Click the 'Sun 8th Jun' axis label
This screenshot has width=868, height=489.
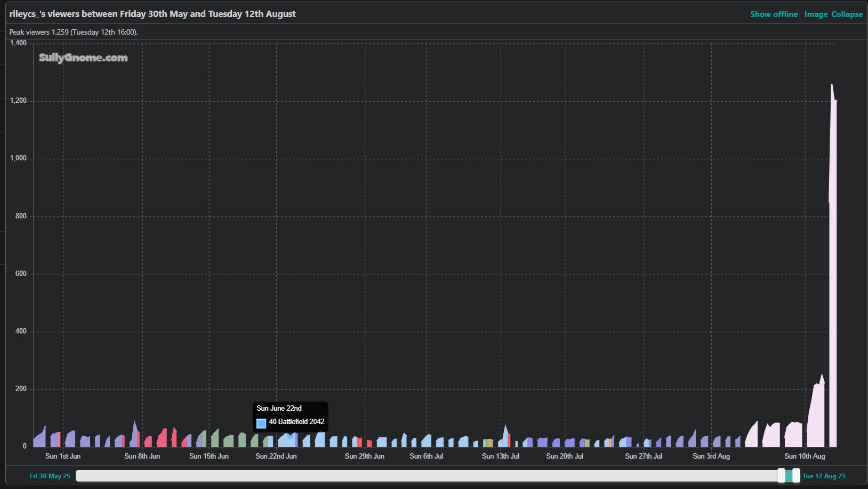click(x=142, y=456)
